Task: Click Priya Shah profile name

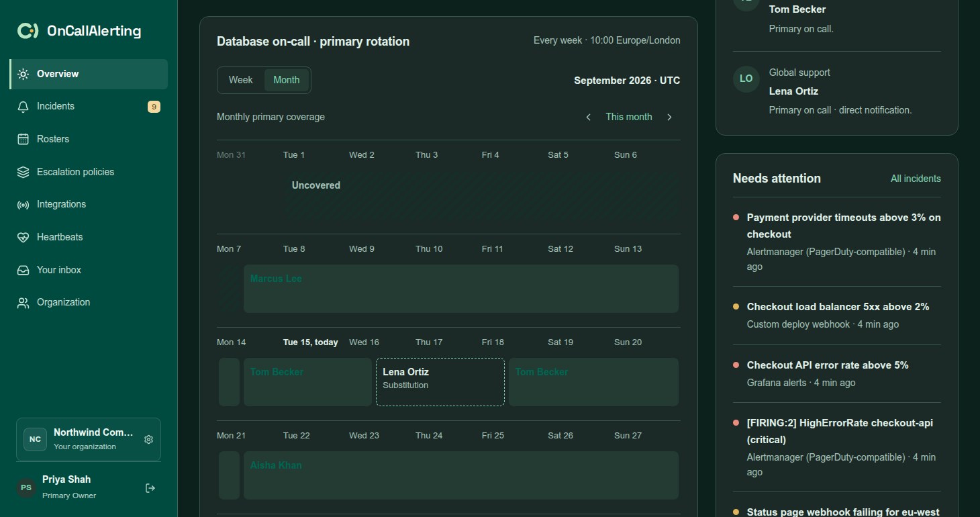Action: coord(66,479)
